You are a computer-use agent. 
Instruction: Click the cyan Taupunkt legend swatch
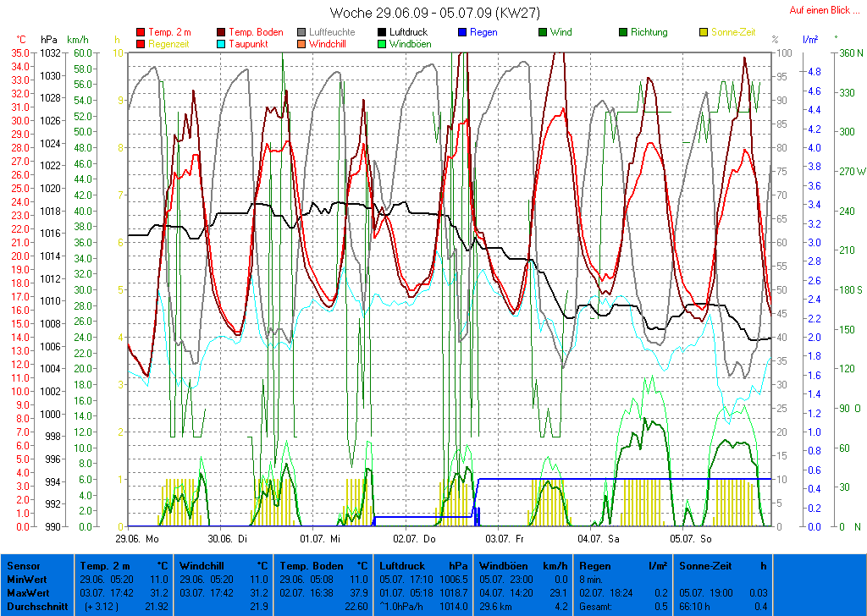tap(222, 44)
